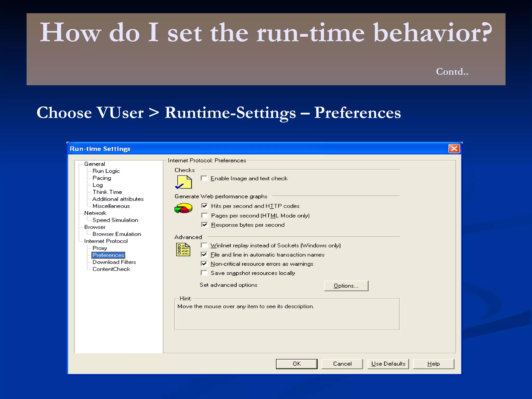Select the highlighted Preferences node
This screenshot has height=399, width=532.
click(x=108, y=255)
